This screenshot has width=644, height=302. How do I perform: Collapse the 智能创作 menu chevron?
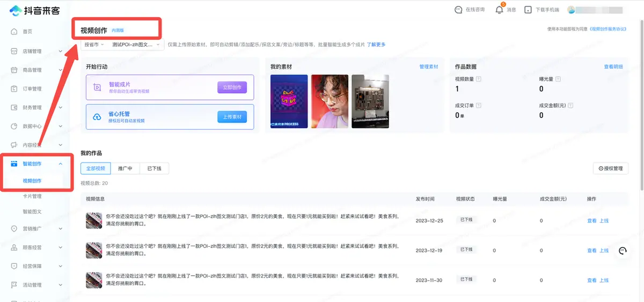[60, 164]
